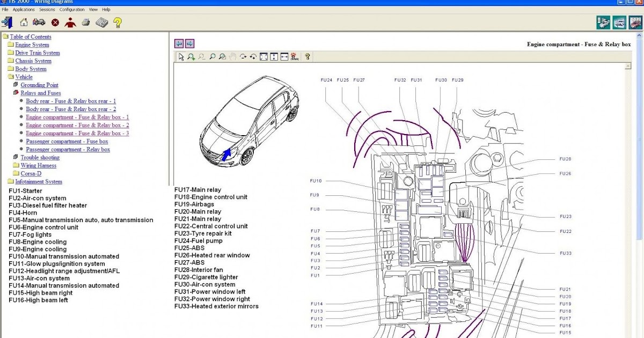Collapse the open Vehicle folder icon
This screenshot has width=644, height=338.
click(x=11, y=77)
